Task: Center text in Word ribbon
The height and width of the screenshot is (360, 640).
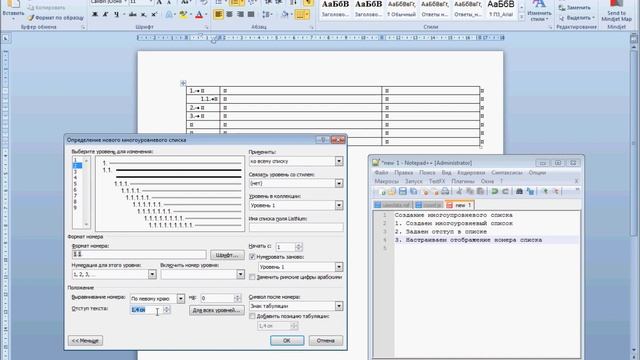Action: click(229, 15)
